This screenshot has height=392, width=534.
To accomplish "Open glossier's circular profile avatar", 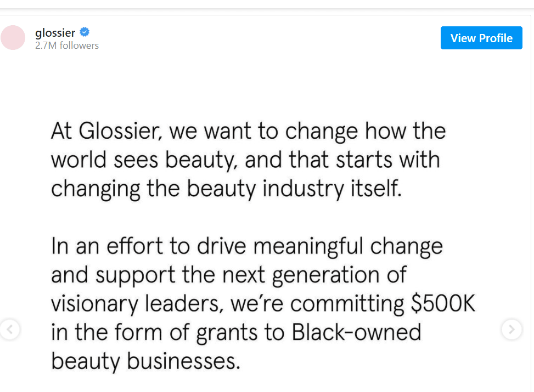I will coord(13,37).
